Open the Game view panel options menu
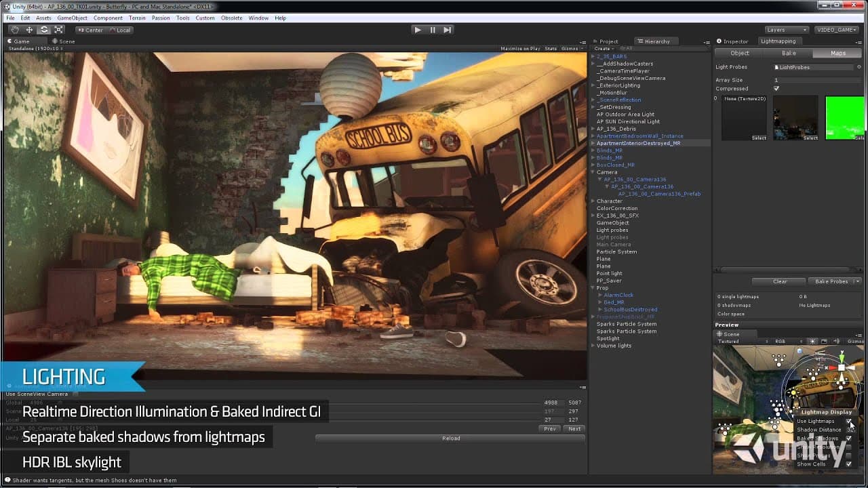Image resolution: width=868 pixels, height=488 pixels. coord(583,42)
